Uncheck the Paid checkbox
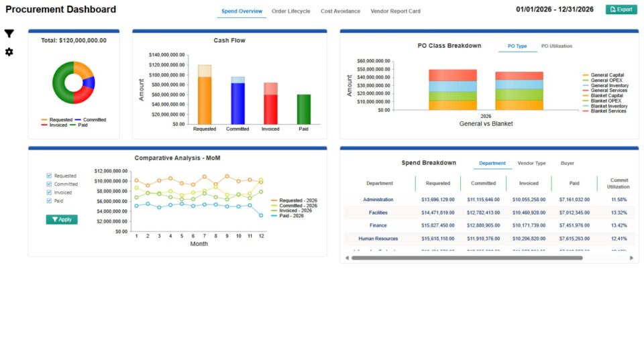Viewport: 644px width, 360px height. pos(49,200)
